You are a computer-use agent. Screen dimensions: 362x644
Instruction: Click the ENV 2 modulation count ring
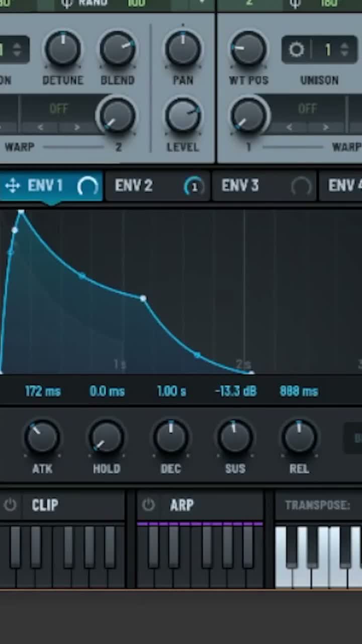(x=194, y=187)
